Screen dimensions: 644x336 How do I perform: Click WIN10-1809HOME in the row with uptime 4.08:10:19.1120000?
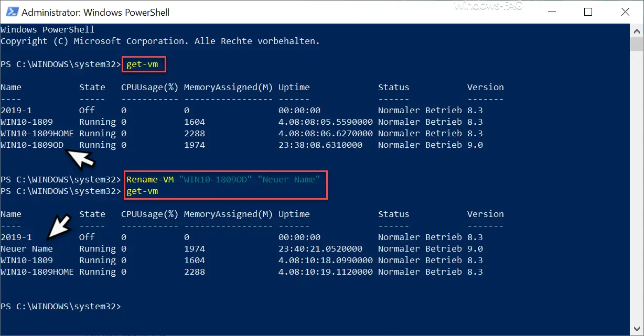tap(37, 272)
